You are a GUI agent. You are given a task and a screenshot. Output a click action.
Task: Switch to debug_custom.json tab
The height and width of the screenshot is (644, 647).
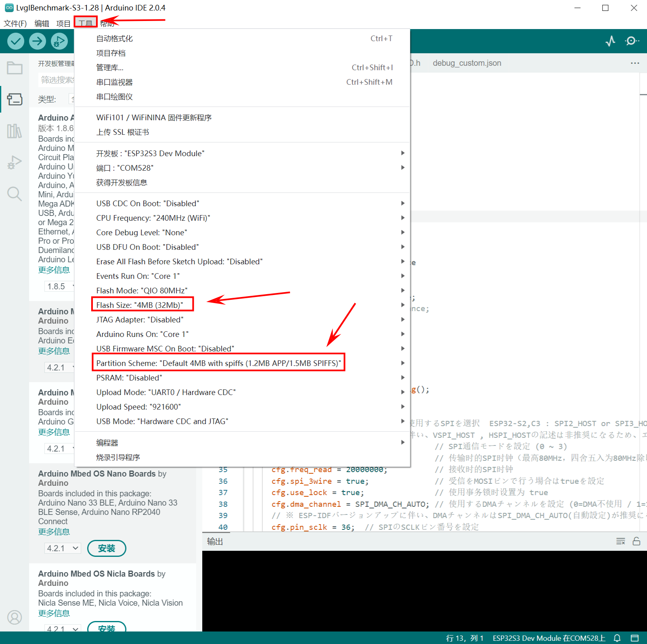click(467, 63)
